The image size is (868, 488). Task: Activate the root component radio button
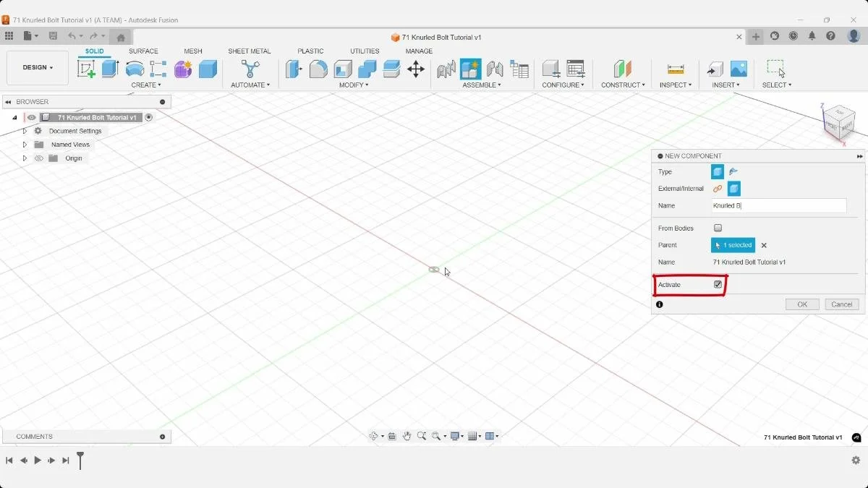pos(149,117)
